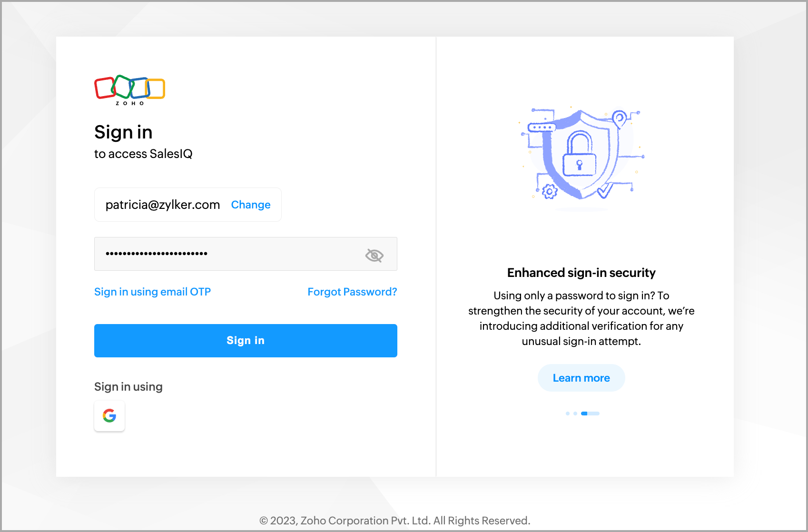Image resolution: width=808 pixels, height=532 pixels.
Task: Click the patricia@zylker.com email box
Action: coord(188,205)
